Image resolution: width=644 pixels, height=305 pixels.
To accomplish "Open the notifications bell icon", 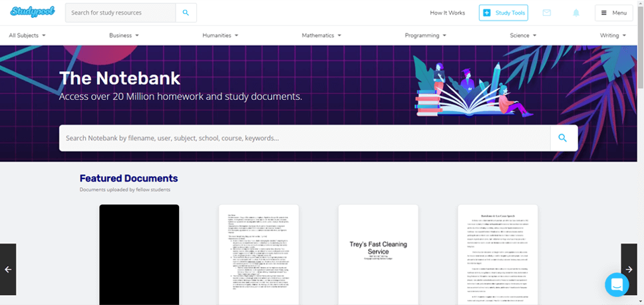I will [x=576, y=13].
